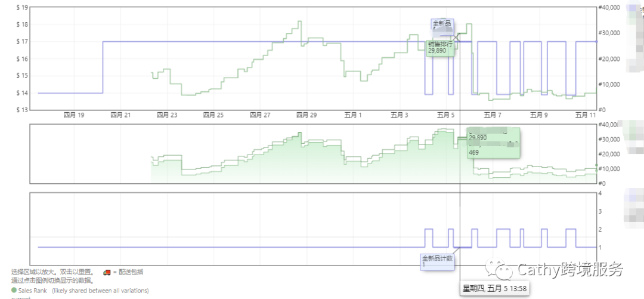This screenshot has height=299, width=644.
Task: Click the 五月 5 date label
Action: point(445,116)
